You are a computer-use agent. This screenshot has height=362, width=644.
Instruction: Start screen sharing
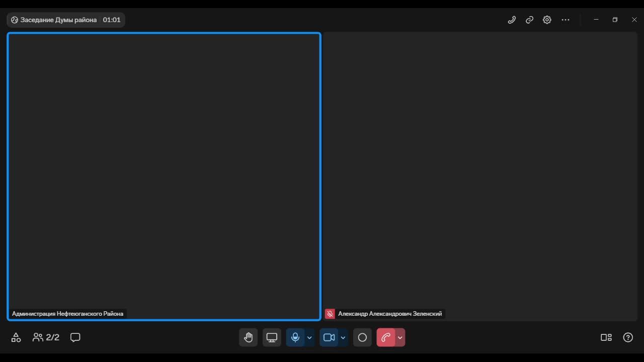click(x=272, y=337)
